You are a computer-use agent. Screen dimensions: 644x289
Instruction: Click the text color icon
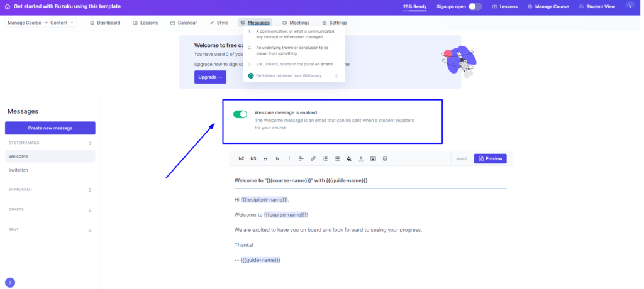pos(361,158)
